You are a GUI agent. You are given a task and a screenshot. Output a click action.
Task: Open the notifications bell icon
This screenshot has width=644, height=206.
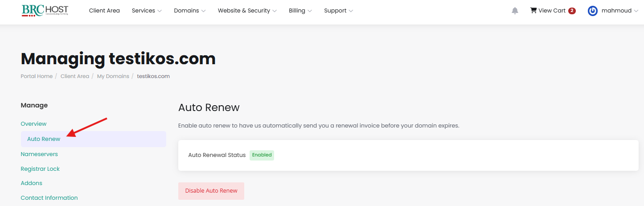coord(515,11)
